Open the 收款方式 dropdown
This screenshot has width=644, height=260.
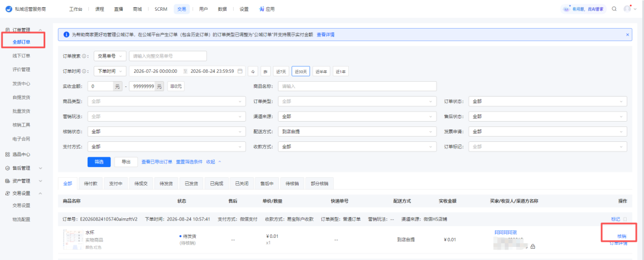point(357,146)
